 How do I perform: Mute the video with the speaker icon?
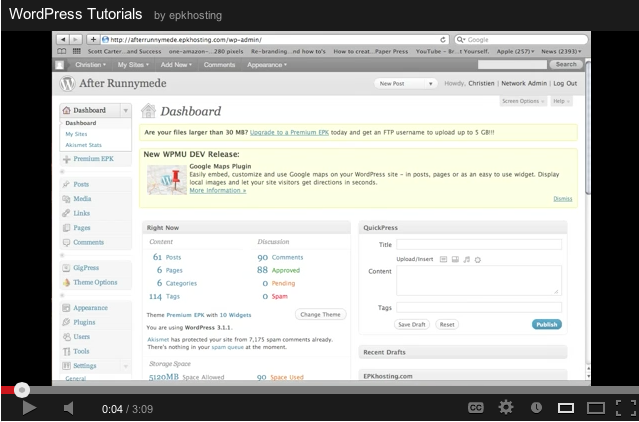point(68,408)
